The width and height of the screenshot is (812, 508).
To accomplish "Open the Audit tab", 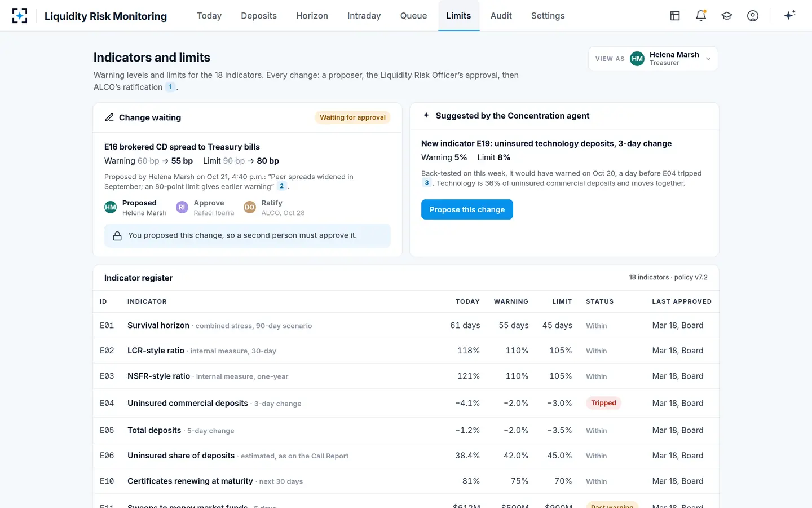I will (x=501, y=16).
